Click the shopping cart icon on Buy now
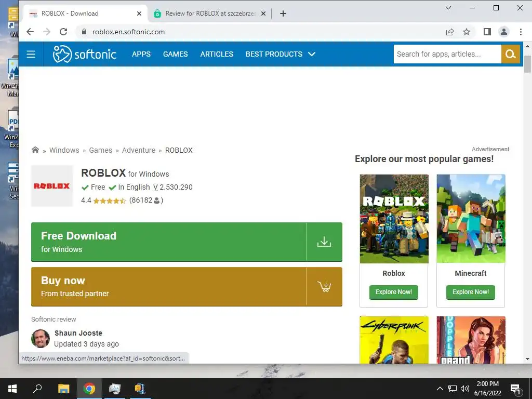Screen dimensions: 532x399 point(324,286)
